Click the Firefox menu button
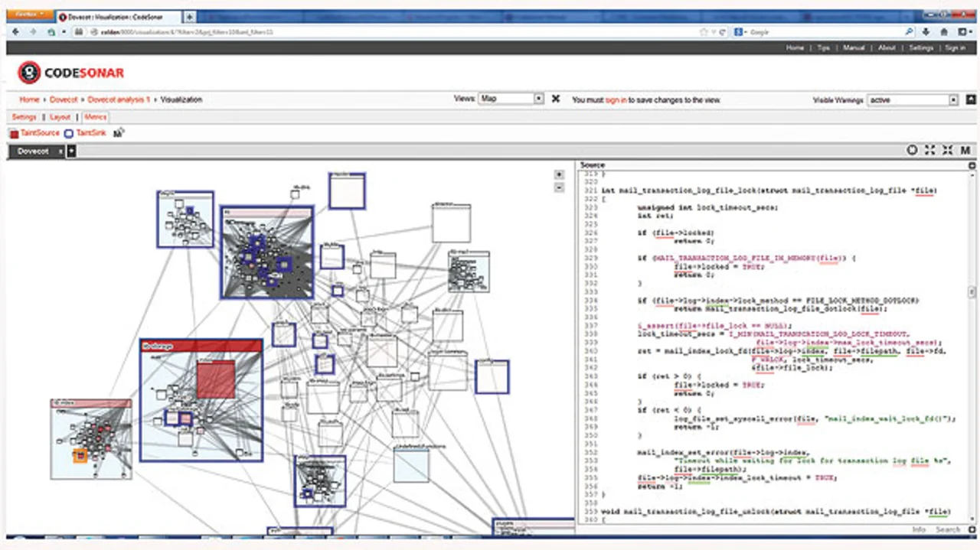The width and height of the screenshot is (980, 550). (31, 15)
